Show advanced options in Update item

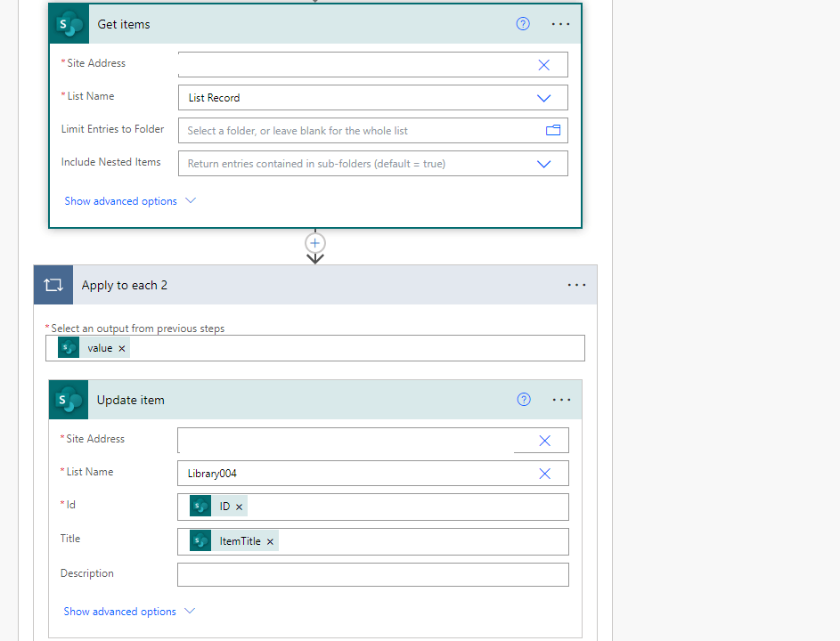click(129, 611)
